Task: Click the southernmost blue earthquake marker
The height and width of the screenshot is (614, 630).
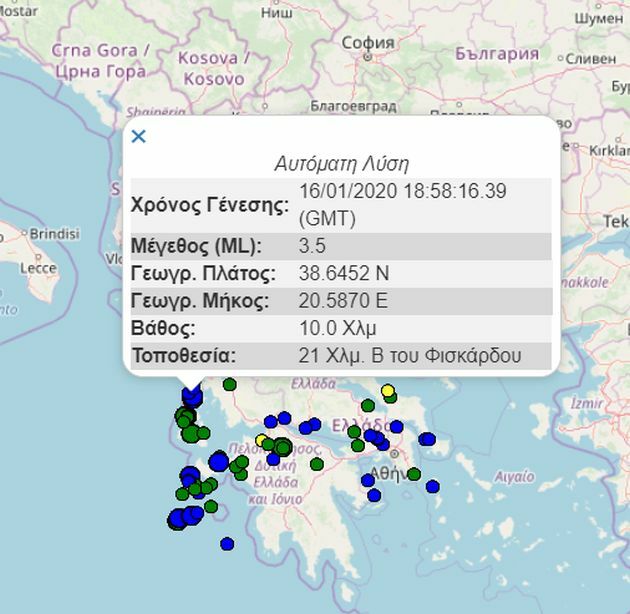Action: (227, 544)
